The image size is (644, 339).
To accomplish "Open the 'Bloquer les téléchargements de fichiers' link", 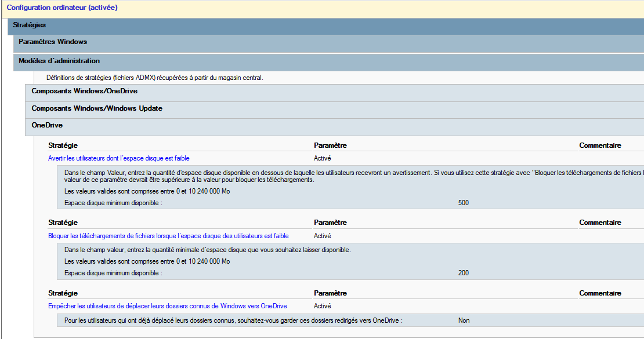I will [168, 236].
